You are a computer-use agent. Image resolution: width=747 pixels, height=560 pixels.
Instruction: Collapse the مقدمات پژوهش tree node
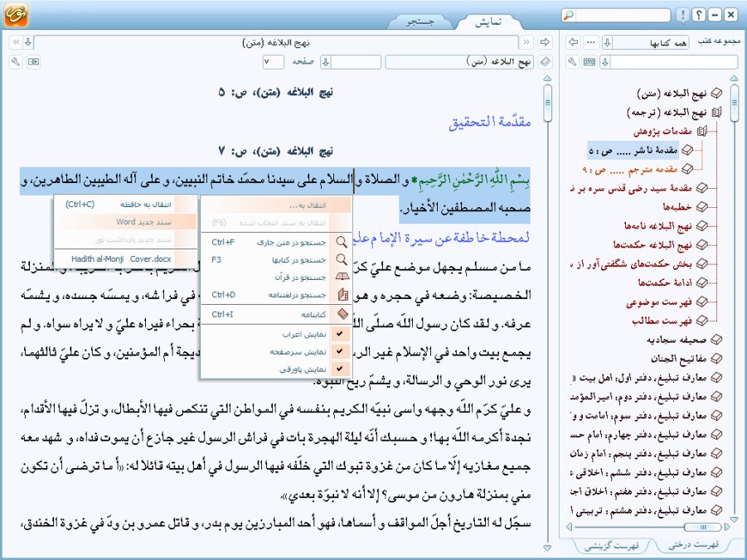click(x=701, y=132)
